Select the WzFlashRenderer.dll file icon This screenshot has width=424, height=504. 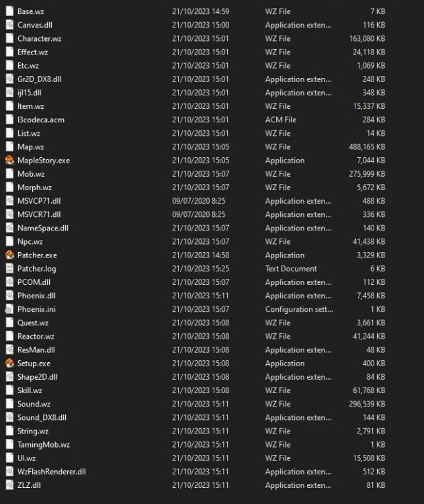pyautogui.click(x=9, y=472)
